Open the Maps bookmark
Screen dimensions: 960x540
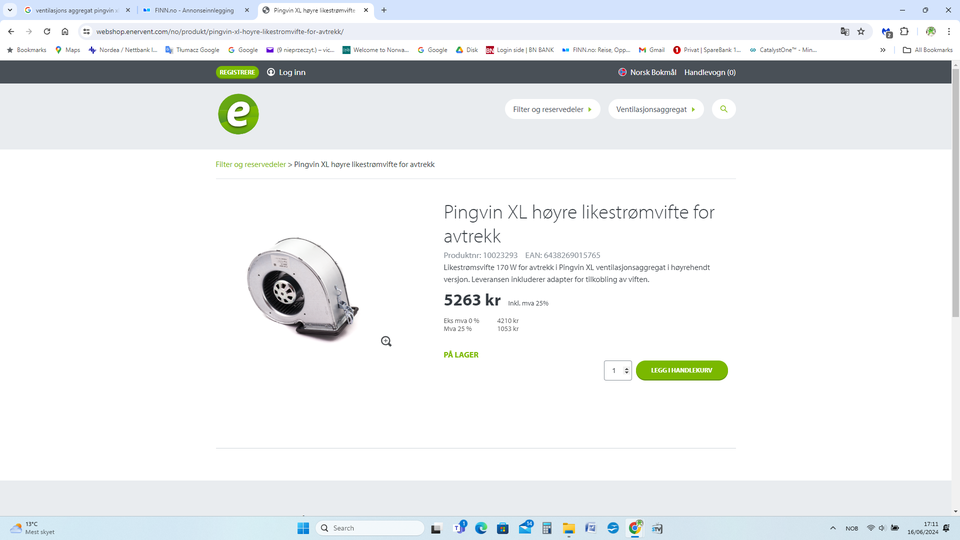pyautogui.click(x=67, y=50)
